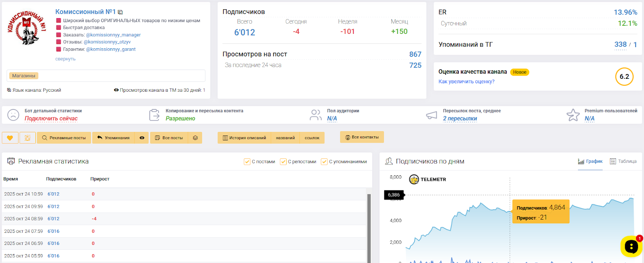
Task: Click the TELEMETR logo in the chart
Action: 427,179
